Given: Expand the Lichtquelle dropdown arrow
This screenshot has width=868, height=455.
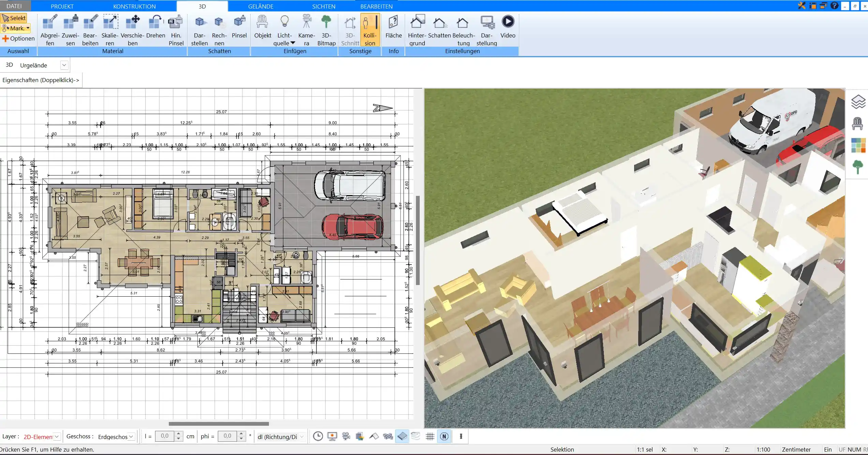Looking at the screenshot, I should click(x=293, y=43).
